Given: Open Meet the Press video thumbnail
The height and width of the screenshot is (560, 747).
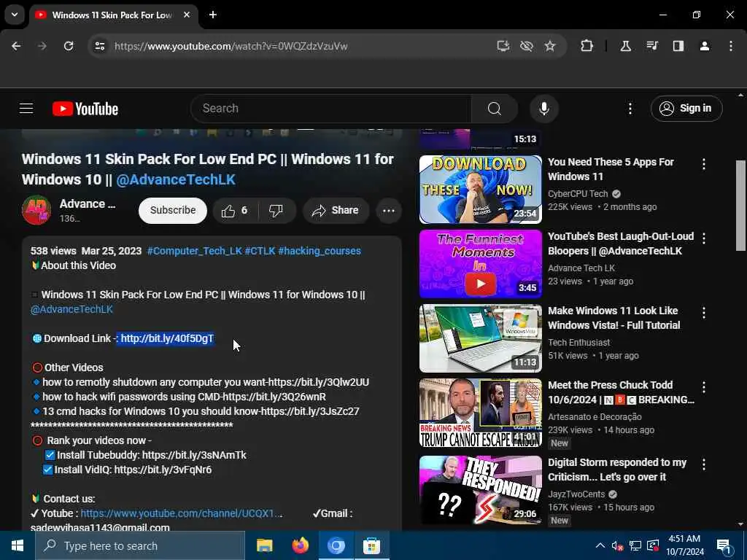Looking at the screenshot, I should (x=480, y=413).
